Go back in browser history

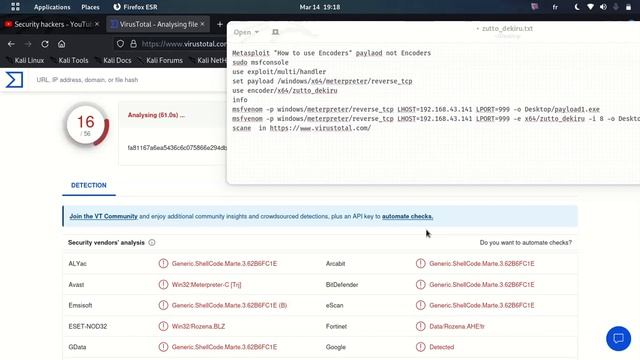pos(11,44)
